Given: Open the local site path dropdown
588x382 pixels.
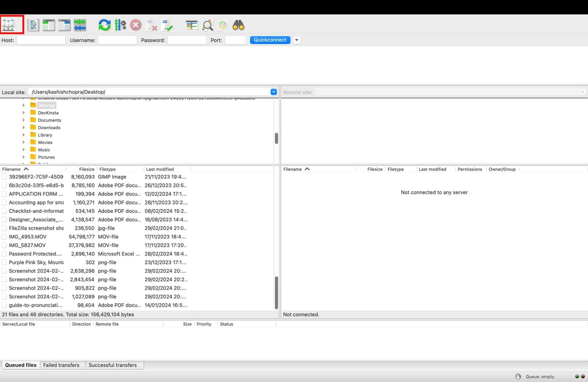Looking at the screenshot, I should click(273, 92).
